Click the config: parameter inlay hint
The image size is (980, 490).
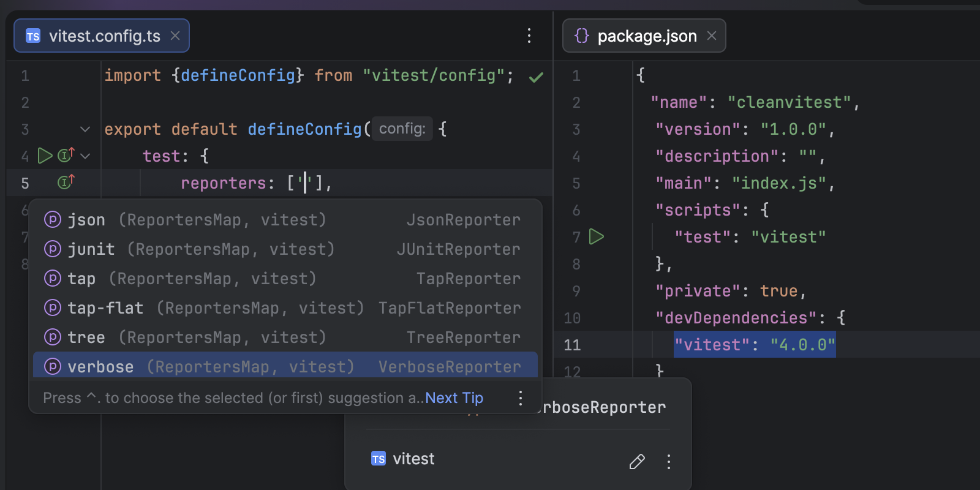pyautogui.click(x=402, y=129)
